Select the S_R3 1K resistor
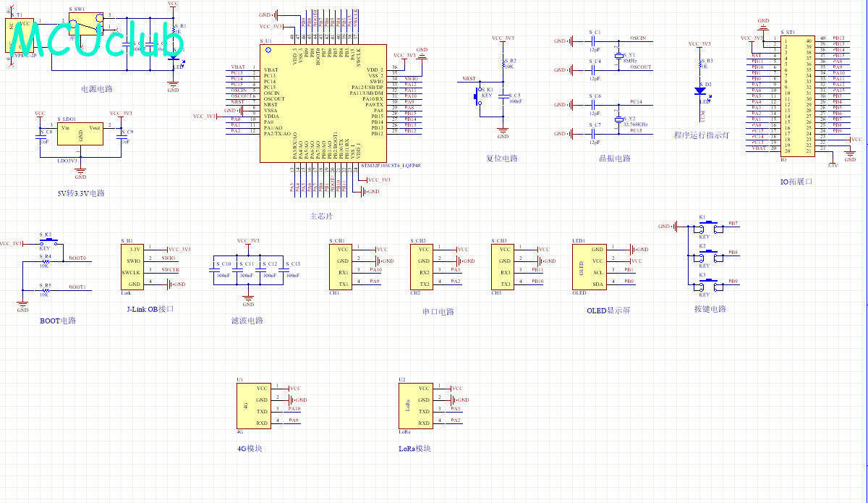 click(700, 65)
